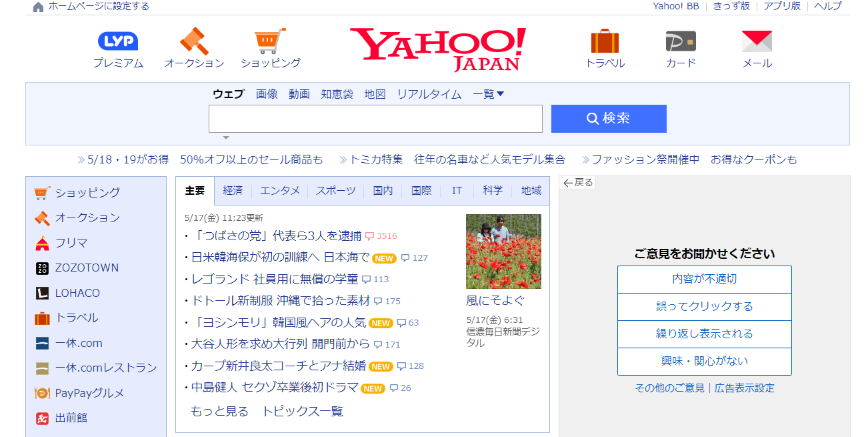Image resolution: width=868 pixels, height=437 pixels.
Task: Switch to the 科学 news tab
Action: coord(493,191)
